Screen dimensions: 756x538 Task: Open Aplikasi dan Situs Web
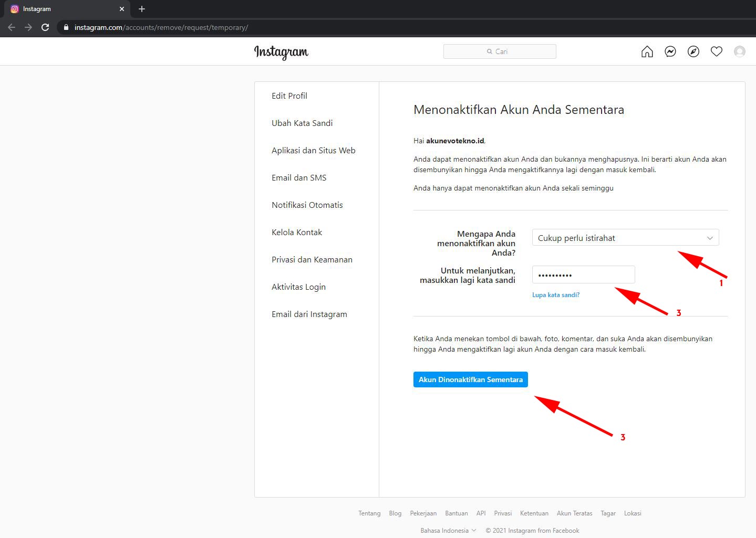(x=314, y=150)
